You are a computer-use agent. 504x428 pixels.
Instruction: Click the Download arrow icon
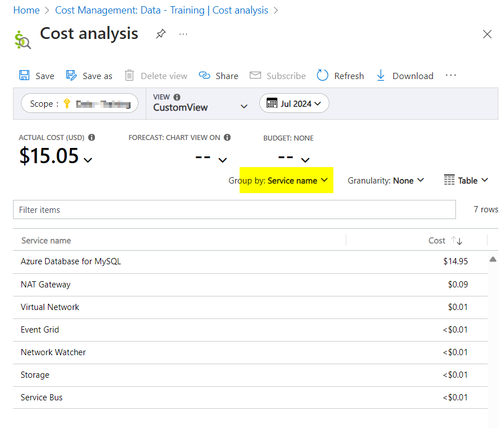tap(381, 75)
